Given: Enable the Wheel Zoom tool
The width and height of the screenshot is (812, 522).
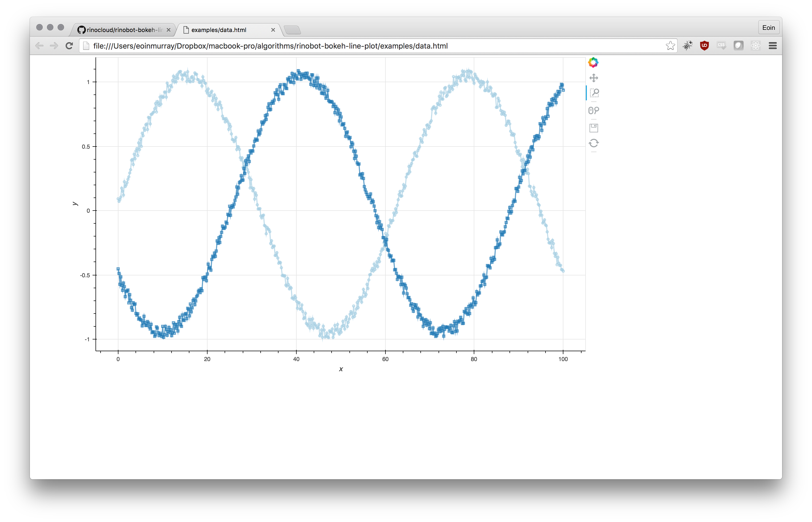Looking at the screenshot, I should pos(594,110).
